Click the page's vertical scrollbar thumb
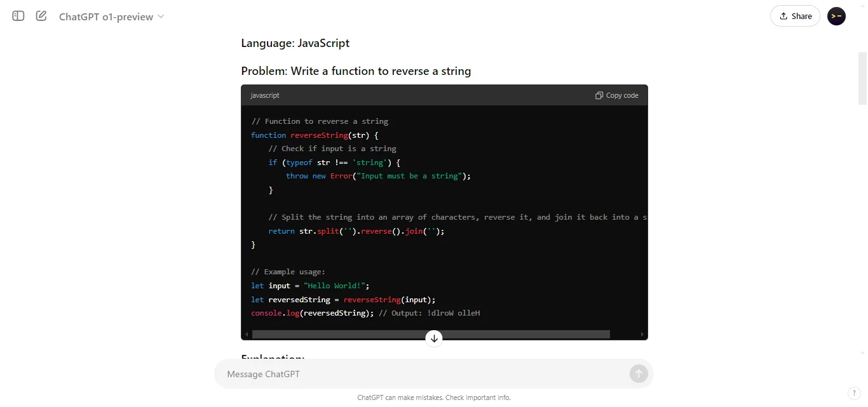 [x=862, y=78]
